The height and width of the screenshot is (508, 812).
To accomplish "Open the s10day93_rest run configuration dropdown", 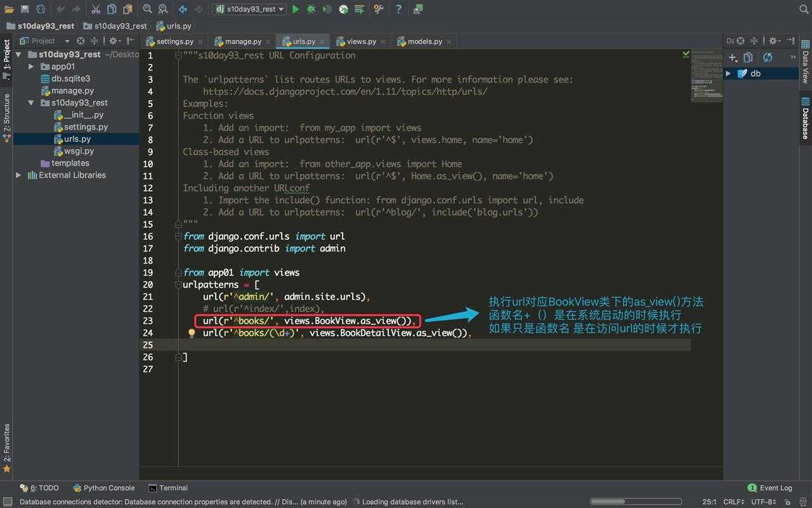I will [249, 9].
